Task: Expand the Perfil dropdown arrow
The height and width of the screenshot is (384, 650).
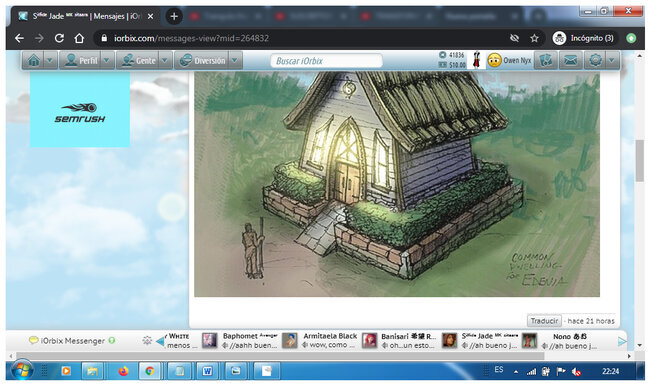Action: (107, 61)
